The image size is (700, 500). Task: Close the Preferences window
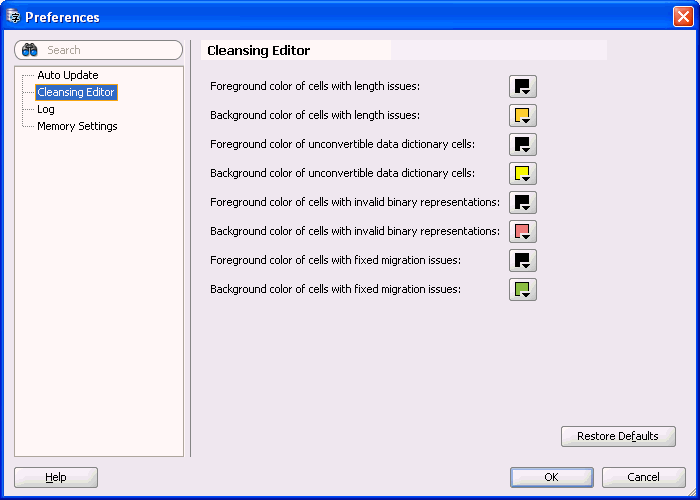point(682,17)
